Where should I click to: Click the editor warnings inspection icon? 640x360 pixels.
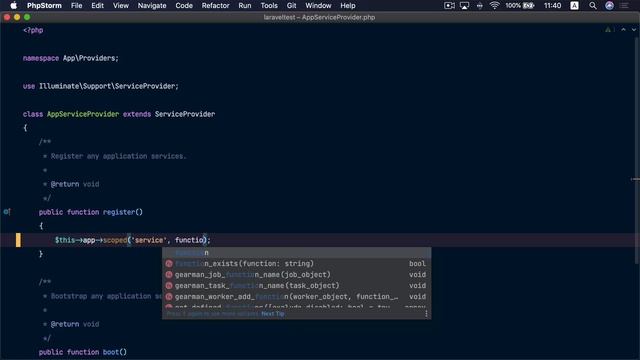tap(608, 30)
